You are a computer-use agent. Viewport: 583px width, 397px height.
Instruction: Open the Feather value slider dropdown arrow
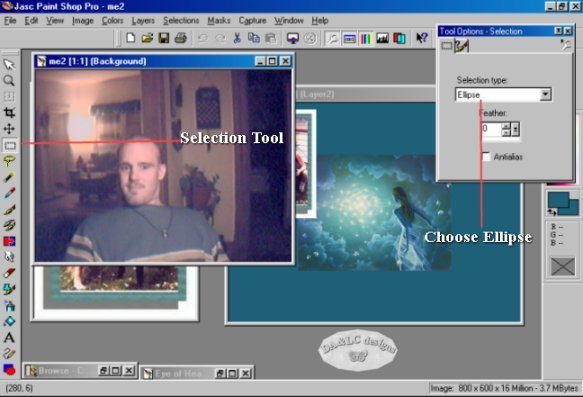point(515,129)
